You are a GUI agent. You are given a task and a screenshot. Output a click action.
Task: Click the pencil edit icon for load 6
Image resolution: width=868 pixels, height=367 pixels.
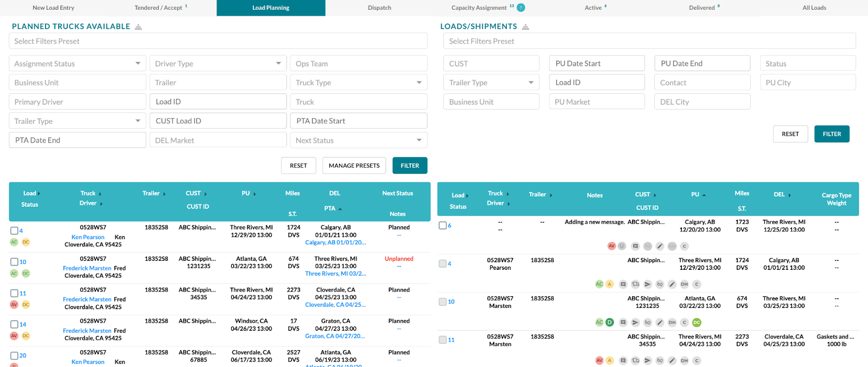(660, 246)
